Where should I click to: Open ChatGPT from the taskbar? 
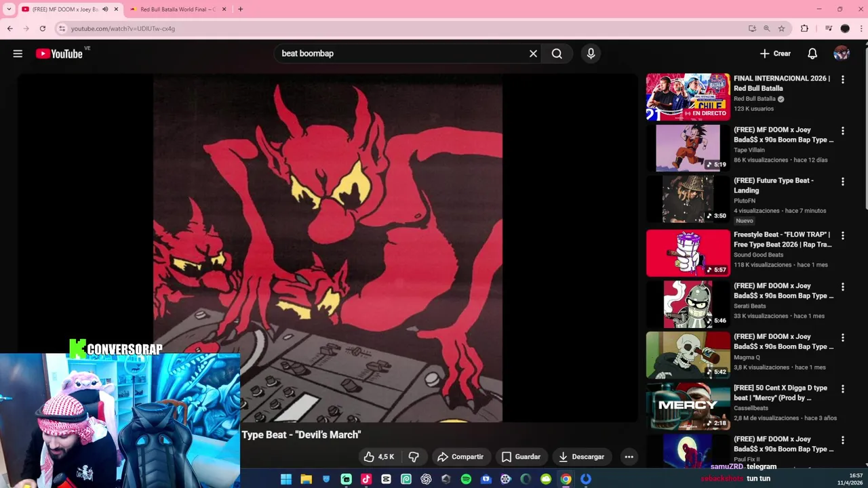tap(426, 479)
